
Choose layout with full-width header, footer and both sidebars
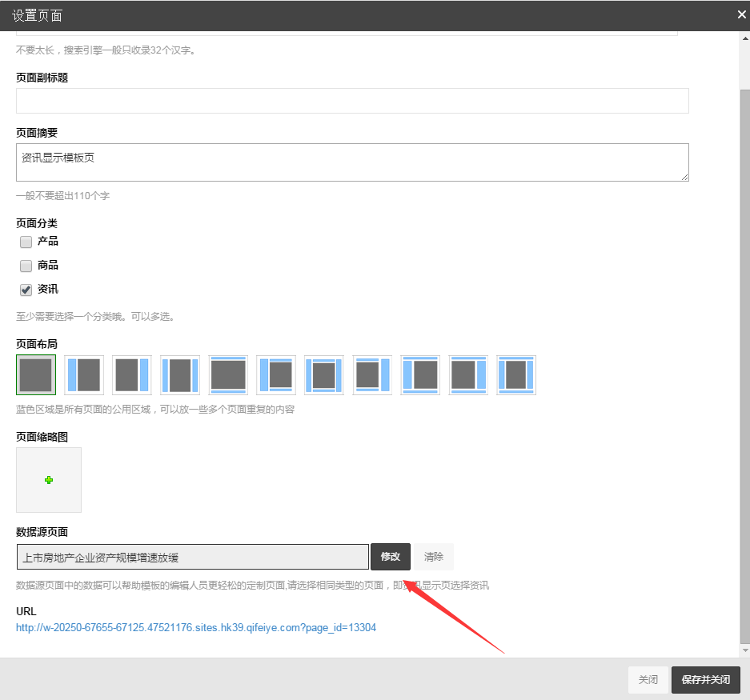click(516, 375)
